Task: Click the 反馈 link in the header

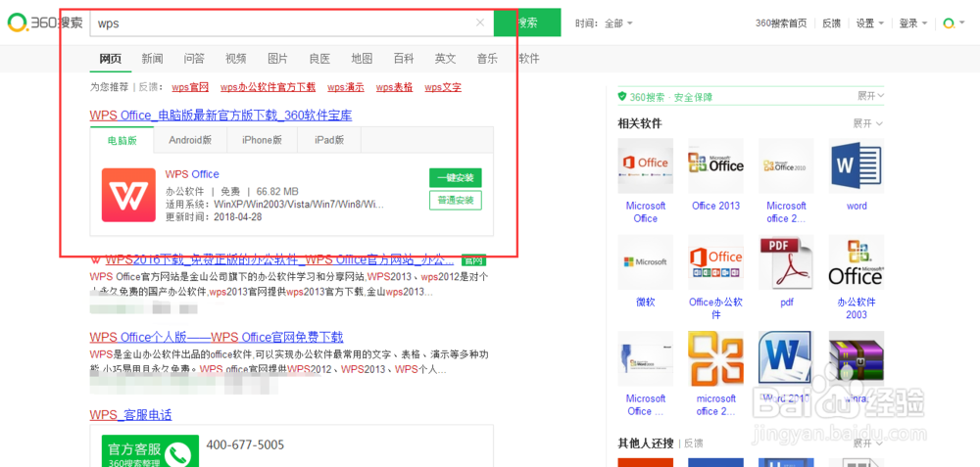Action: click(831, 23)
